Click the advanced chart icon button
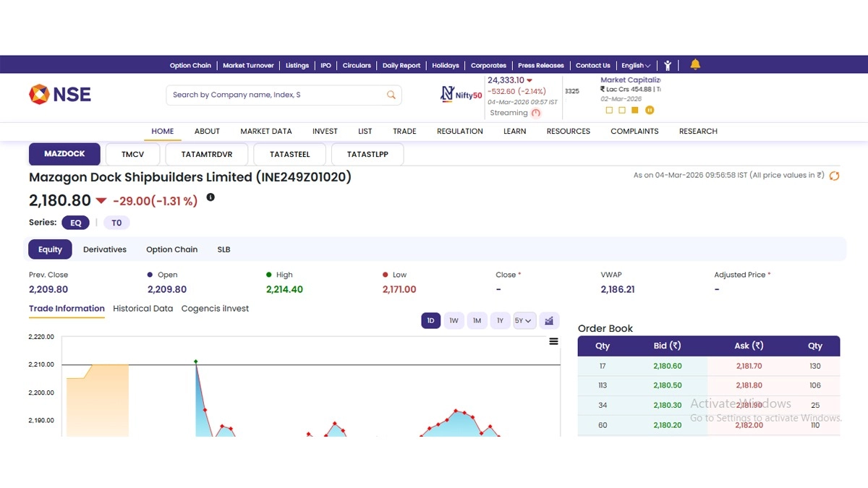 click(549, 321)
